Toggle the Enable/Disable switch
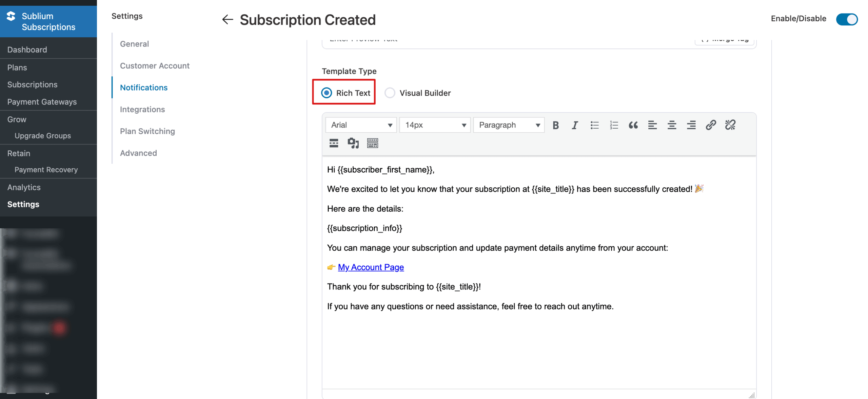 pyautogui.click(x=847, y=19)
